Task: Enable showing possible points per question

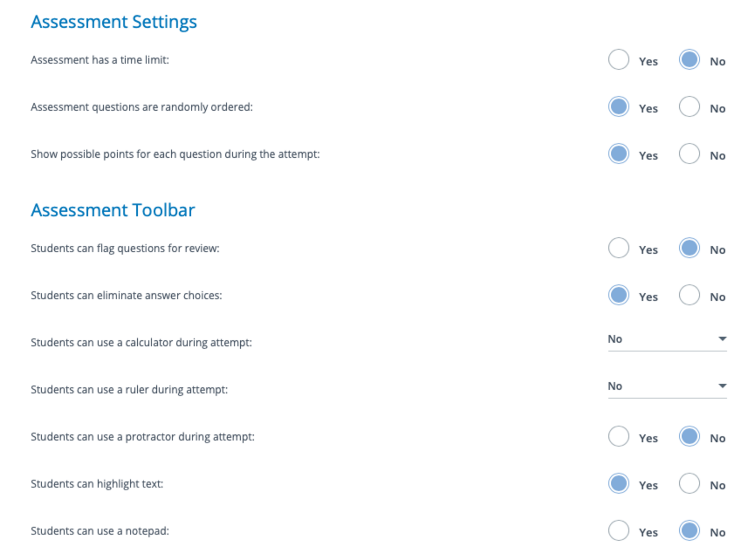Action: pos(618,154)
